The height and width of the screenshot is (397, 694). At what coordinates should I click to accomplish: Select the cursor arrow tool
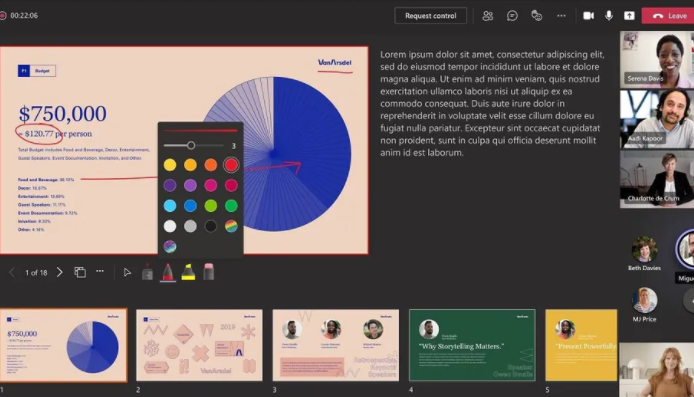pos(127,272)
